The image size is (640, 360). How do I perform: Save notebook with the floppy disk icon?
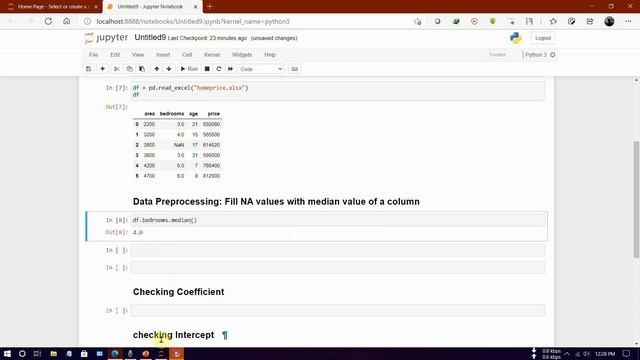click(89, 69)
